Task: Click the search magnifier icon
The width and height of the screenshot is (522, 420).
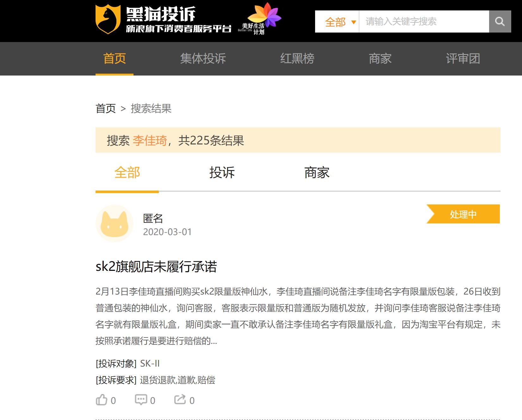Action: pyautogui.click(x=500, y=21)
